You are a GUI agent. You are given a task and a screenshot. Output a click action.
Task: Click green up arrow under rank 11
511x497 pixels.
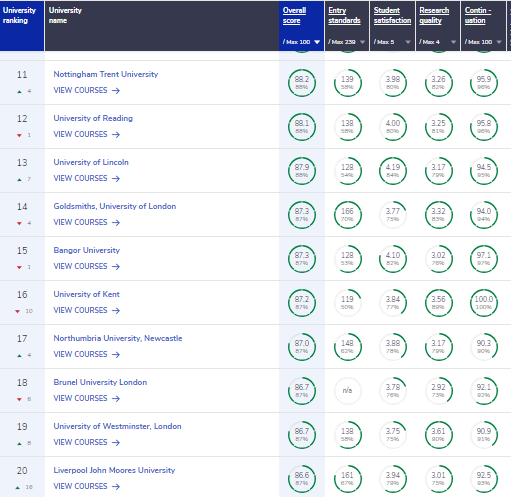tap(19, 91)
